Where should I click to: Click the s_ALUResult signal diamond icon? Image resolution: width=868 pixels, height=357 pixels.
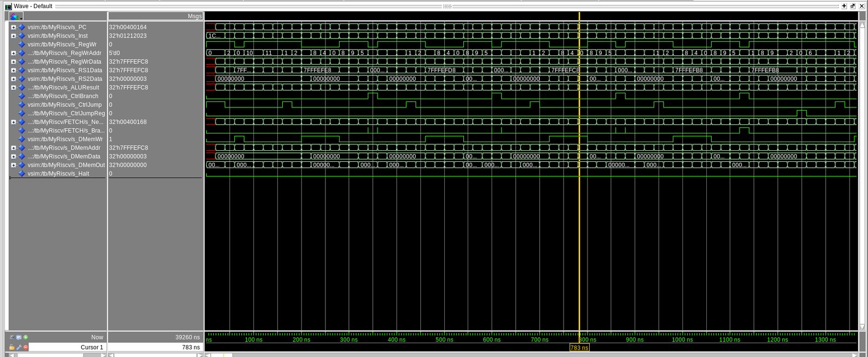[x=22, y=87]
